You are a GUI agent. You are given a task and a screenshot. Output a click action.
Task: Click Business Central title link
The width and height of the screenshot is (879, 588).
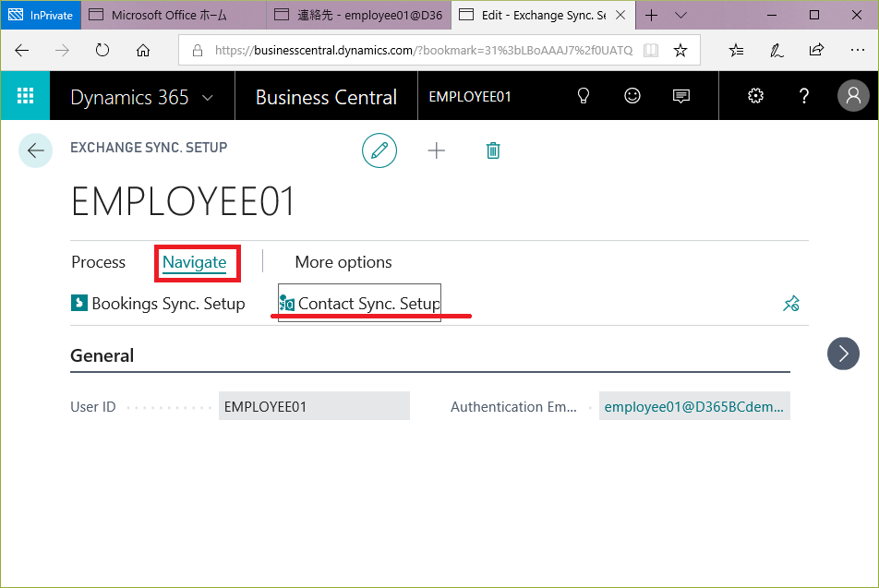pyautogui.click(x=326, y=97)
